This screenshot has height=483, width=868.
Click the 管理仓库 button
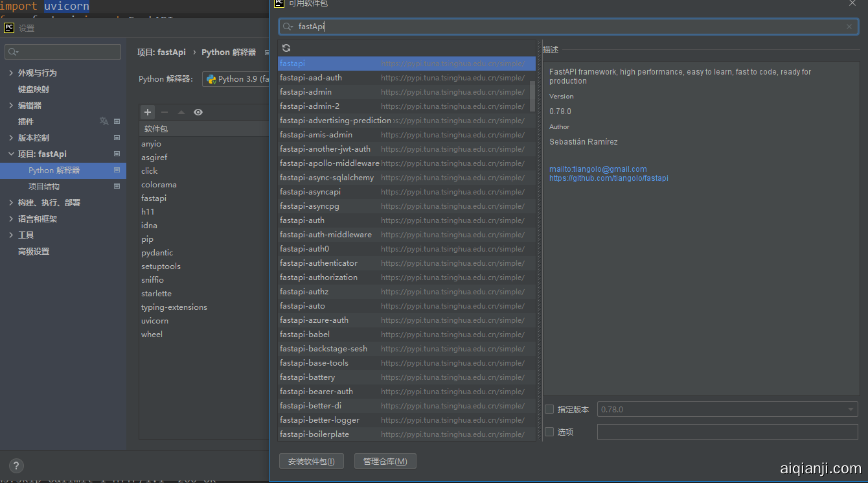coord(385,461)
